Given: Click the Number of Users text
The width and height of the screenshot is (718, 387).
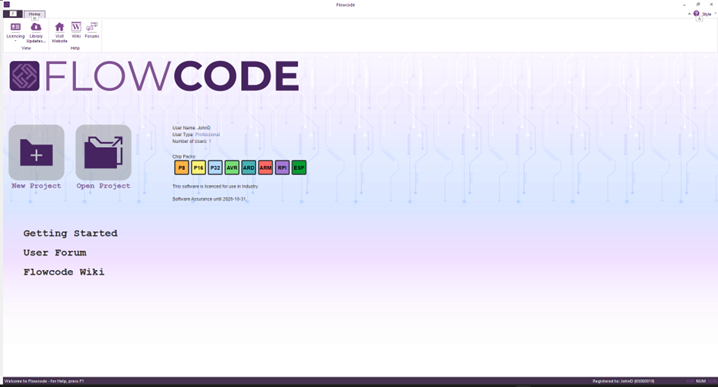Looking at the screenshot, I should [x=191, y=141].
